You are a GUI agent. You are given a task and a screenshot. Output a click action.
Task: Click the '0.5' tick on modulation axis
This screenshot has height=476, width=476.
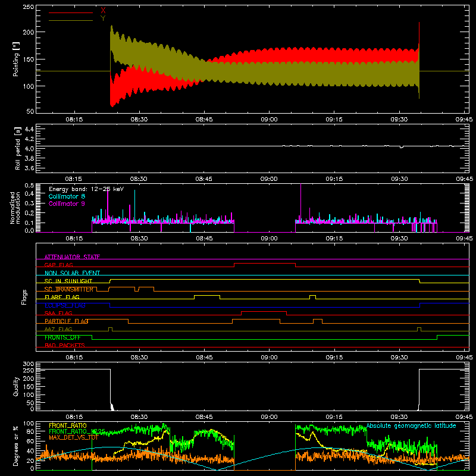click(x=29, y=186)
